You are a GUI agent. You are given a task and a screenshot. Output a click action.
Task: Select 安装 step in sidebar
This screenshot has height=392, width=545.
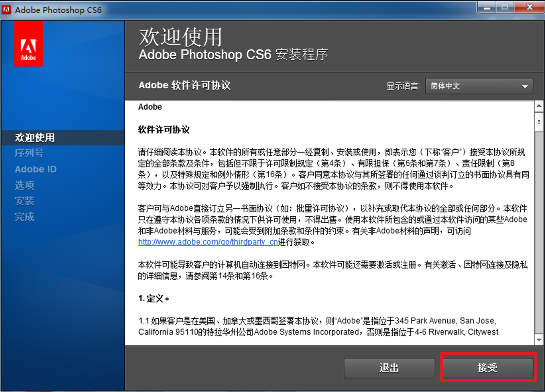(x=24, y=201)
